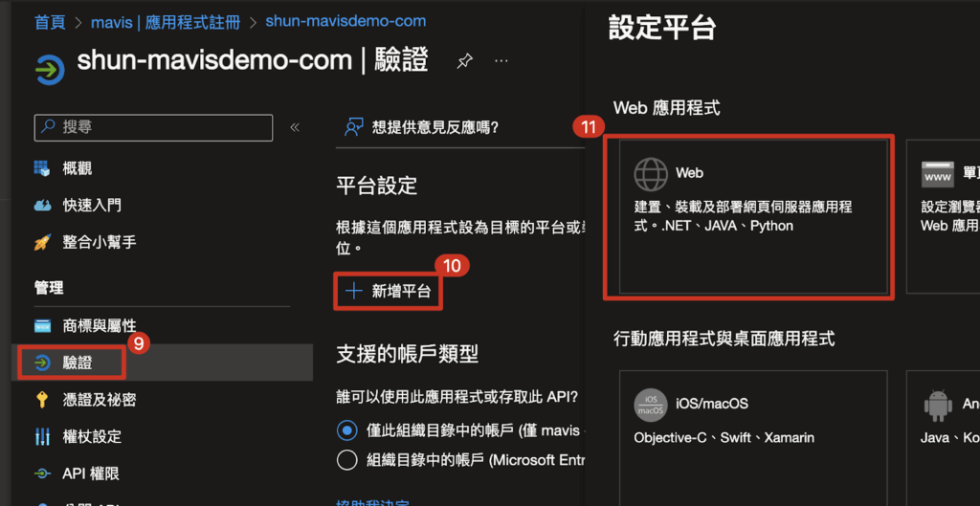Click the Android robot icon
This screenshot has height=506, width=980.
click(938, 405)
